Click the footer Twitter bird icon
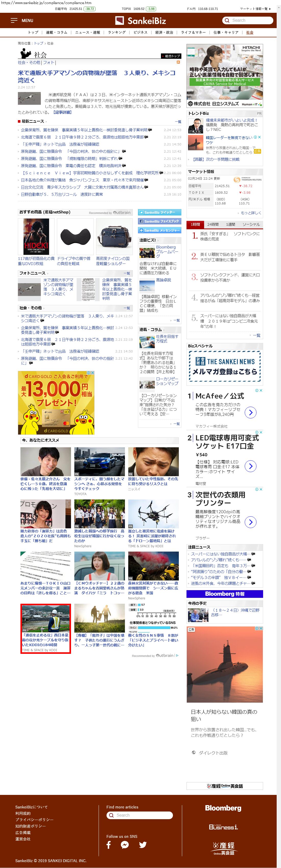The width and height of the screenshot is (281, 868). coord(143,845)
